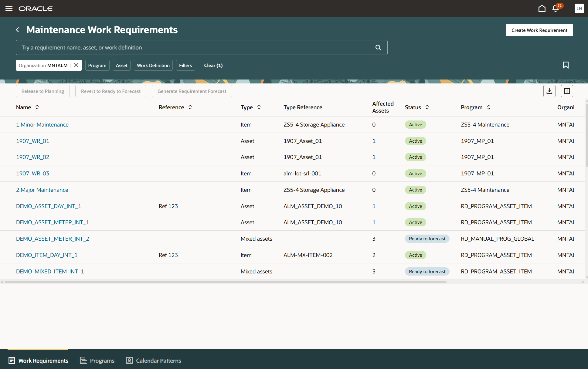588x369 pixels.
Task: Open the 1907_WR_01 work requirement link
Action: [x=32, y=141]
